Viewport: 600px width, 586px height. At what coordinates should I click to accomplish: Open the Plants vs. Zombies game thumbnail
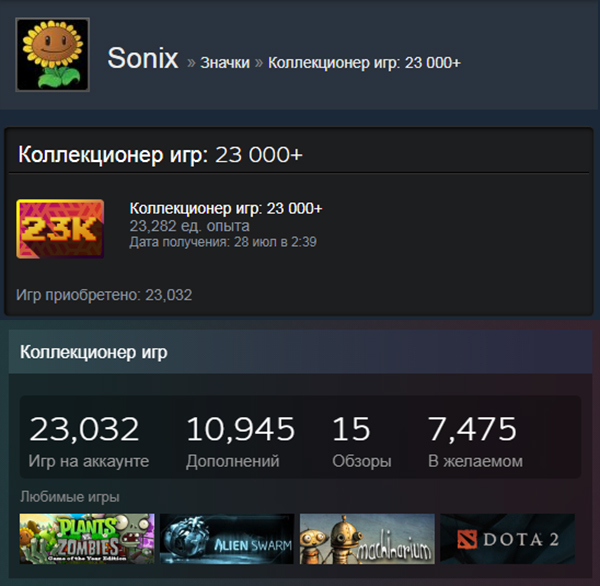(x=87, y=539)
